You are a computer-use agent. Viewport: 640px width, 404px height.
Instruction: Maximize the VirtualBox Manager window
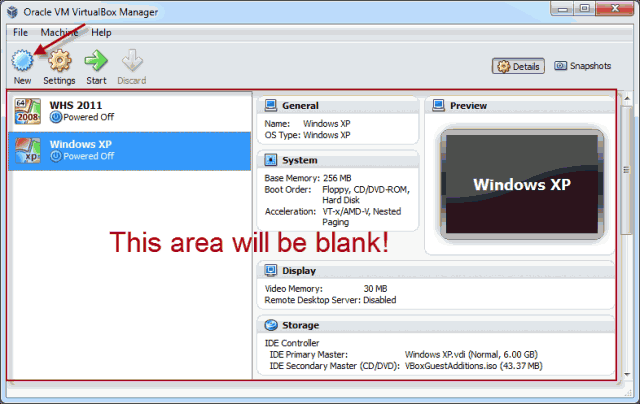click(584, 9)
